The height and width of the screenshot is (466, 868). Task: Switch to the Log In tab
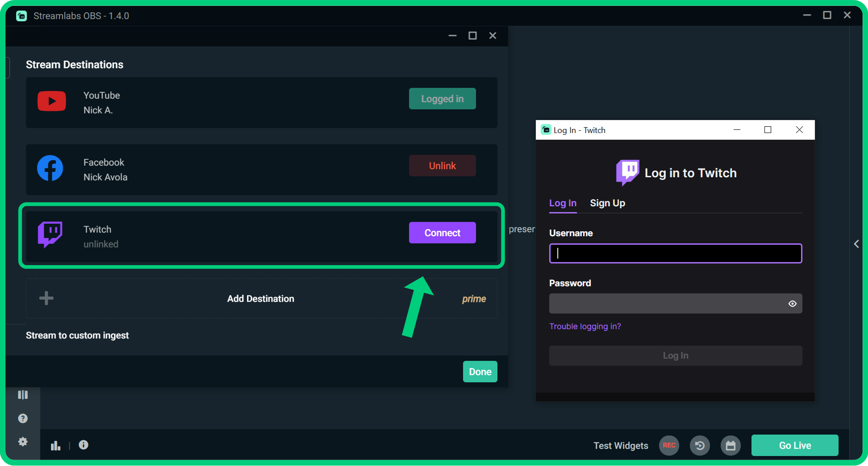tap(563, 203)
